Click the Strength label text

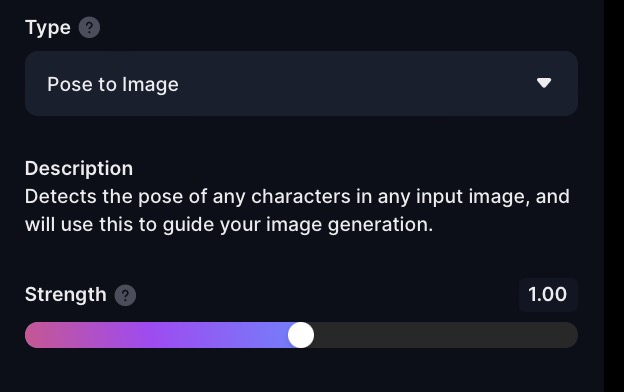point(66,295)
